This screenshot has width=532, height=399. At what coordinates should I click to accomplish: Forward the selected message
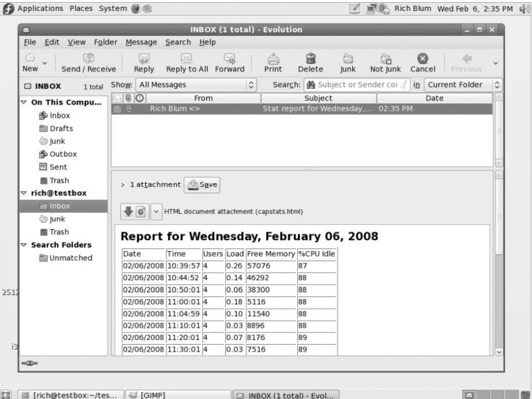(x=230, y=63)
